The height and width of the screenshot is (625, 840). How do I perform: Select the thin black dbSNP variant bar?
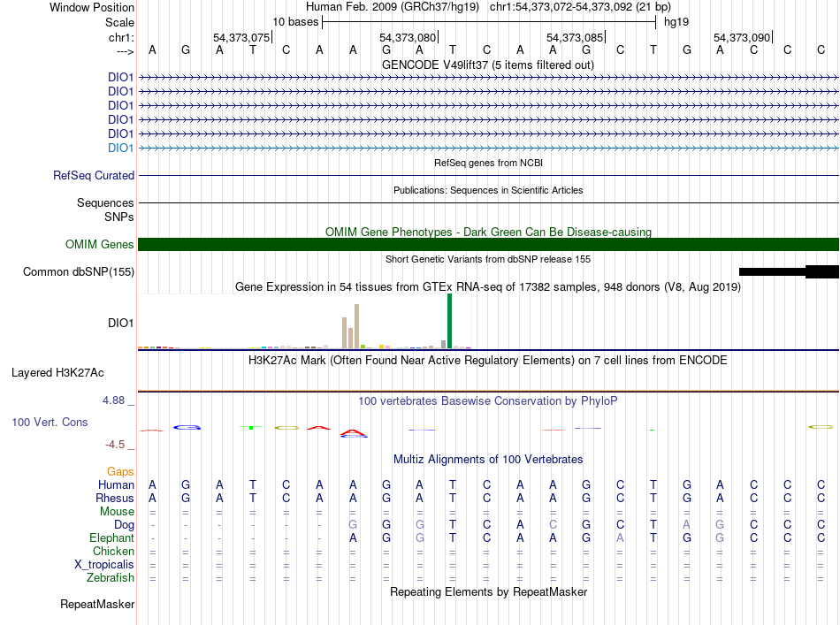click(x=771, y=271)
